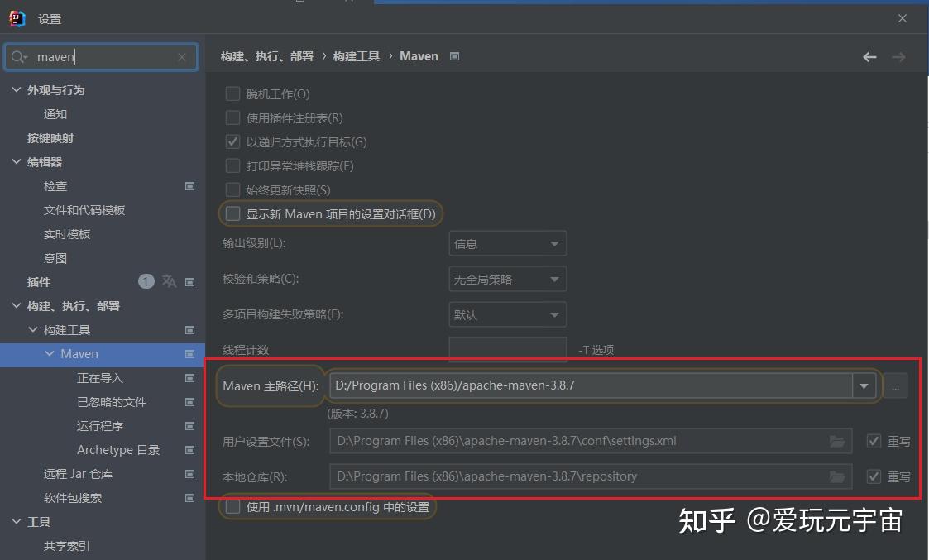
Task: Click project icon beside 远程 Jar 仓库
Action: tap(189, 474)
